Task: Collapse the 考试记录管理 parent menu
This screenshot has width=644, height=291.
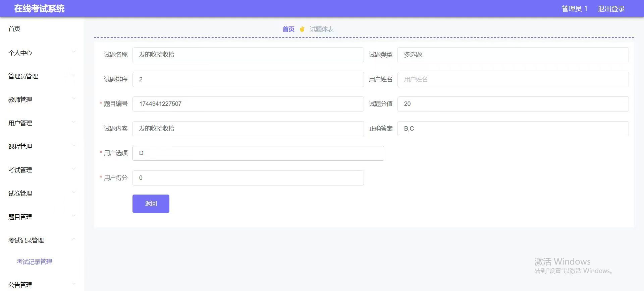Action: [42, 240]
